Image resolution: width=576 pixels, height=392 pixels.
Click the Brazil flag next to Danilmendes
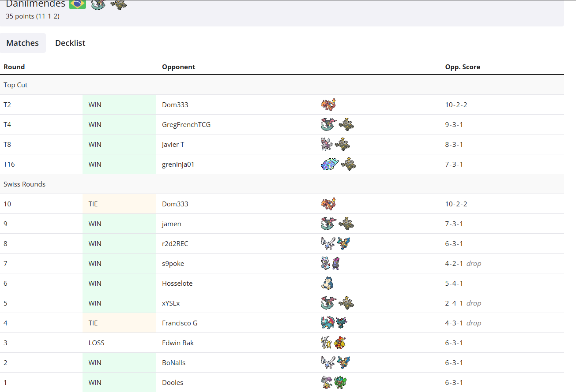78,4
